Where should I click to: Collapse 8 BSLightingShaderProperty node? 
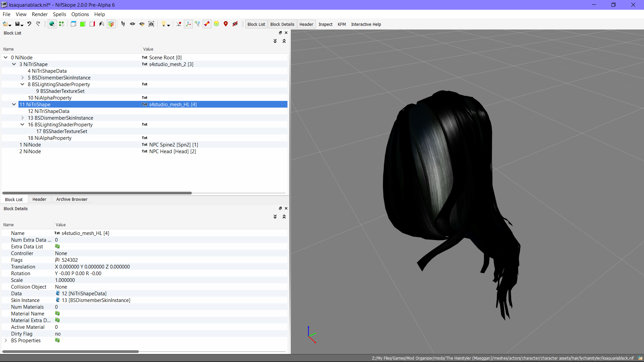[x=22, y=84]
